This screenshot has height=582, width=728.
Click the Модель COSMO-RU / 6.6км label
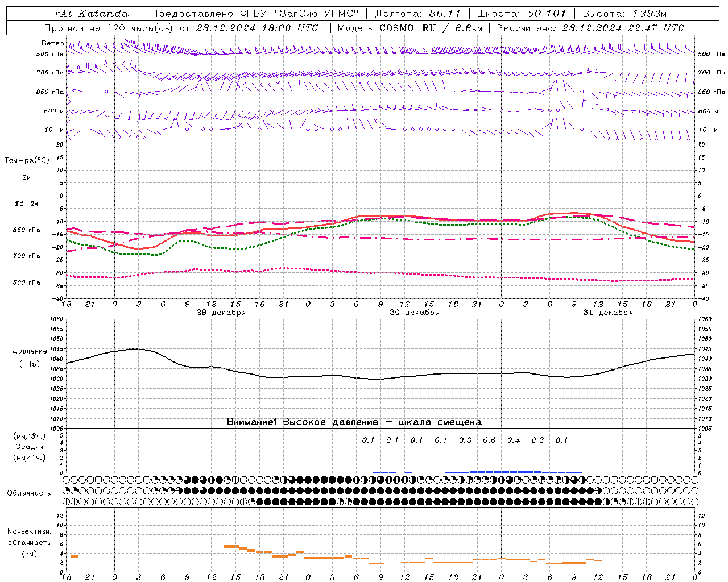tap(410, 28)
